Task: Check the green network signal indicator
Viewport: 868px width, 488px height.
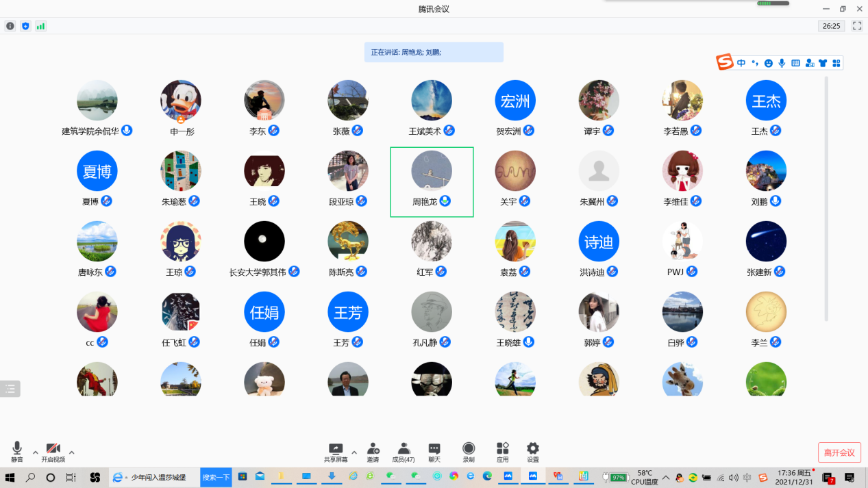Action: (x=40, y=26)
